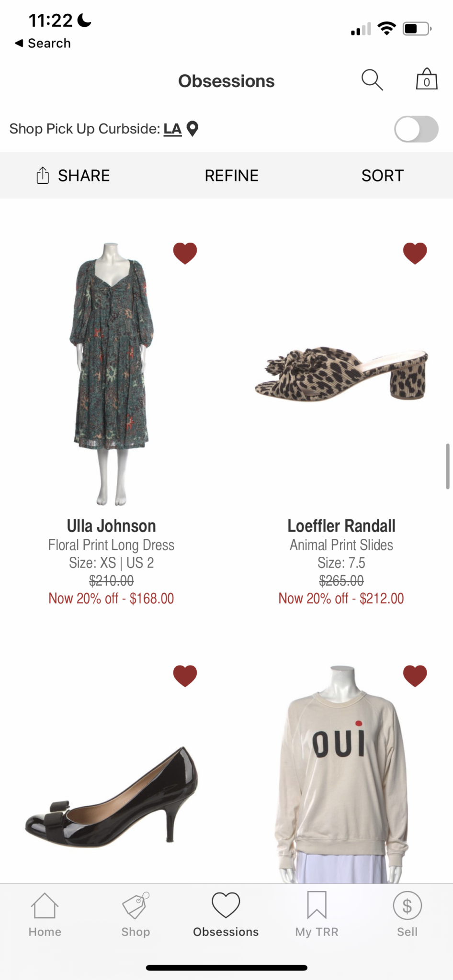Image resolution: width=453 pixels, height=980 pixels.
Task: Open the Sell dollar tab
Action: click(x=407, y=914)
